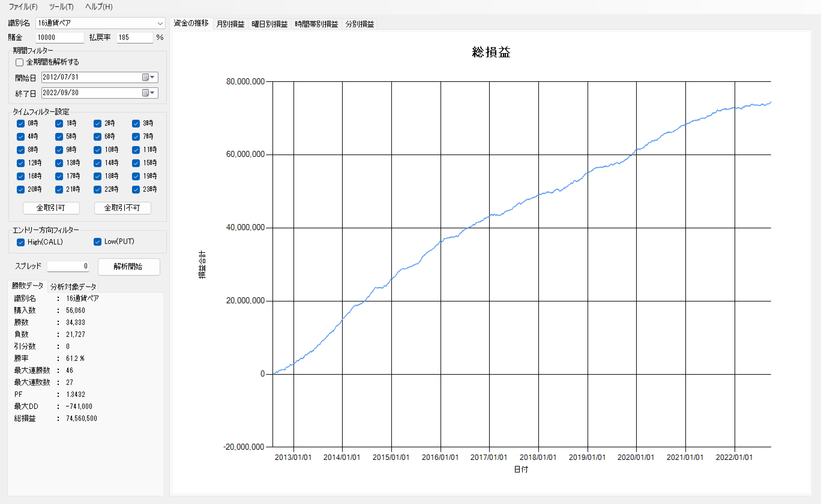The height and width of the screenshot is (504, 821).
Task: Switch to the 月別損益 tab
Action: click(x=230, y=24)
